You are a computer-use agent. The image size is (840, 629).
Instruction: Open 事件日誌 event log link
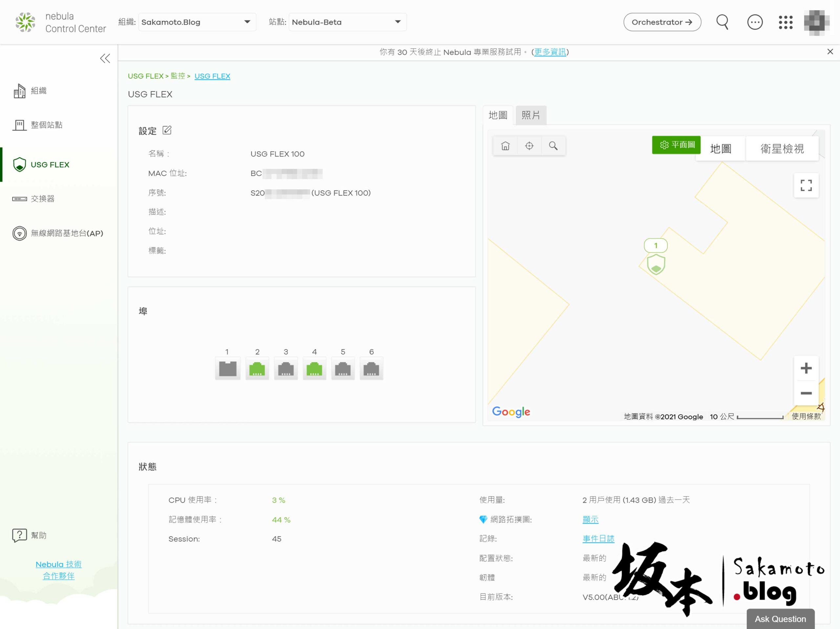[x=598, y=539]
